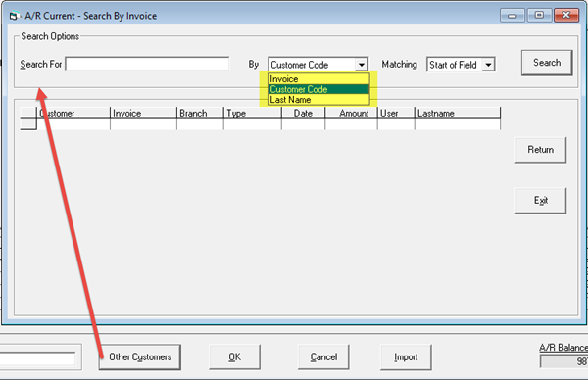The width and height of the screenshot is (588, 380).
Task: Click the Return button
Action: (x=540, y=150)
